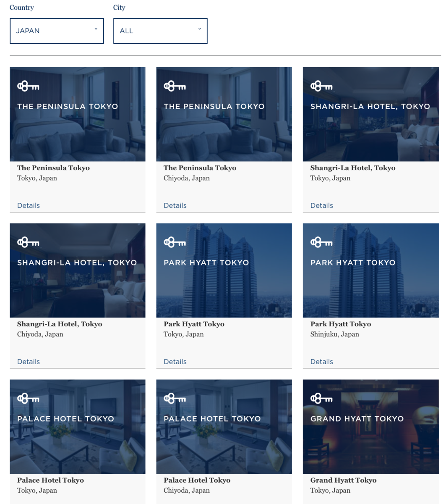446x504 pixels.
Task: Click the key icon on the Grand Hyatt Tokyo card
Action: click(321, 399)
